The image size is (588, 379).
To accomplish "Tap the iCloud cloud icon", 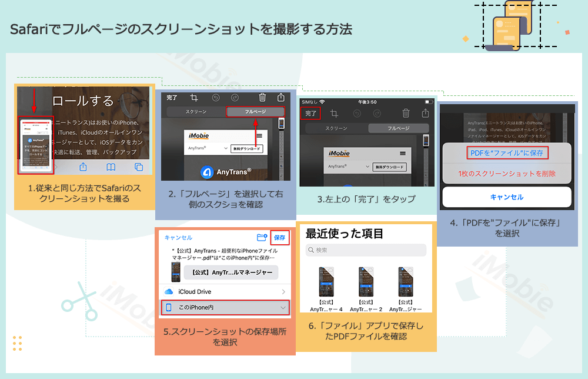I will coord(169,291).
